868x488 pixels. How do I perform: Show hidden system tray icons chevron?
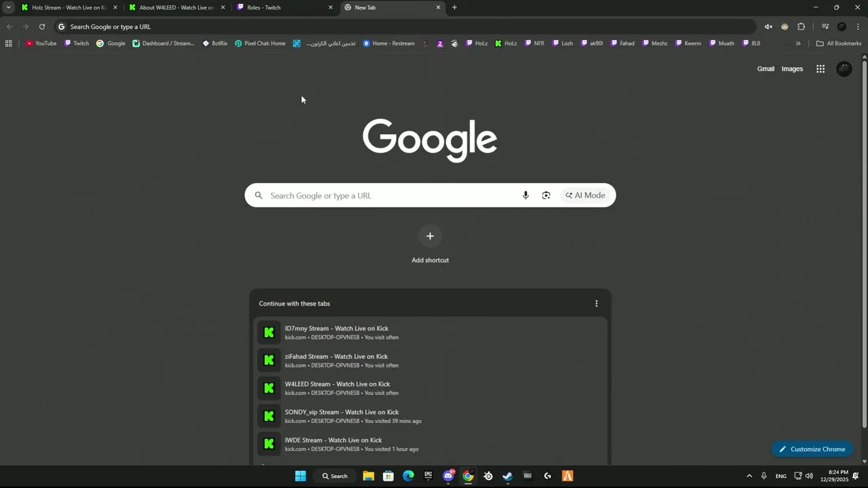749,476
